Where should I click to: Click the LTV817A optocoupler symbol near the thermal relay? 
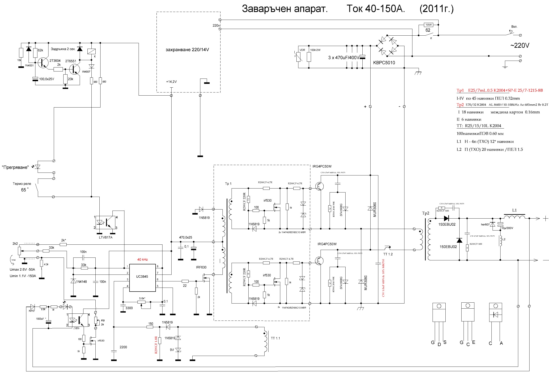[106, 222]
